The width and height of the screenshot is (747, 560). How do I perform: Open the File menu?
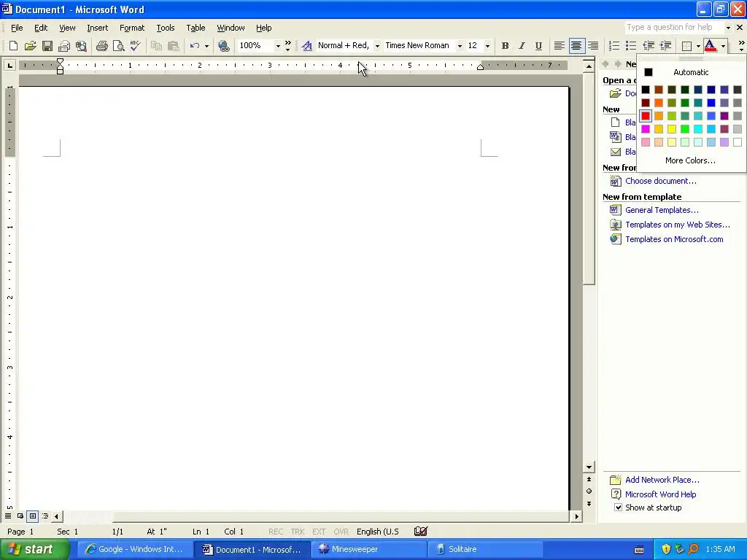click(x=17, y=28)
